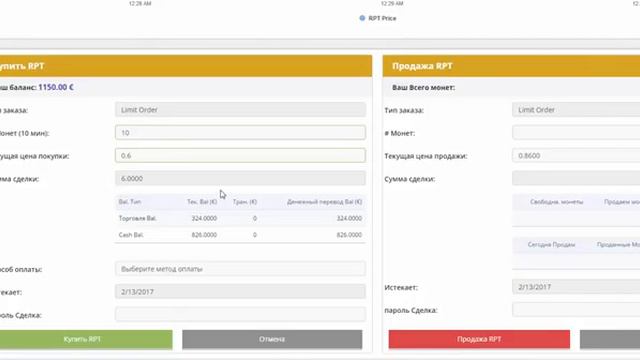Viewport: 640px width, 360px height.
Task: Click the green Купить RPT button
Action: tap(86, 339)
